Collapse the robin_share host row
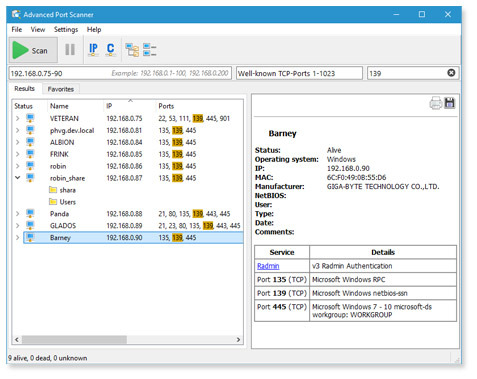This screenshot has height=379, width=477. click(17, 178)
